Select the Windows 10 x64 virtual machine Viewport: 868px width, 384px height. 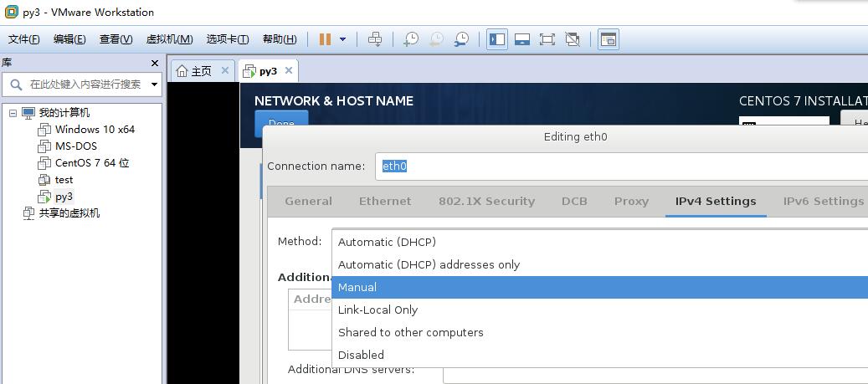[x=95, y=130]
